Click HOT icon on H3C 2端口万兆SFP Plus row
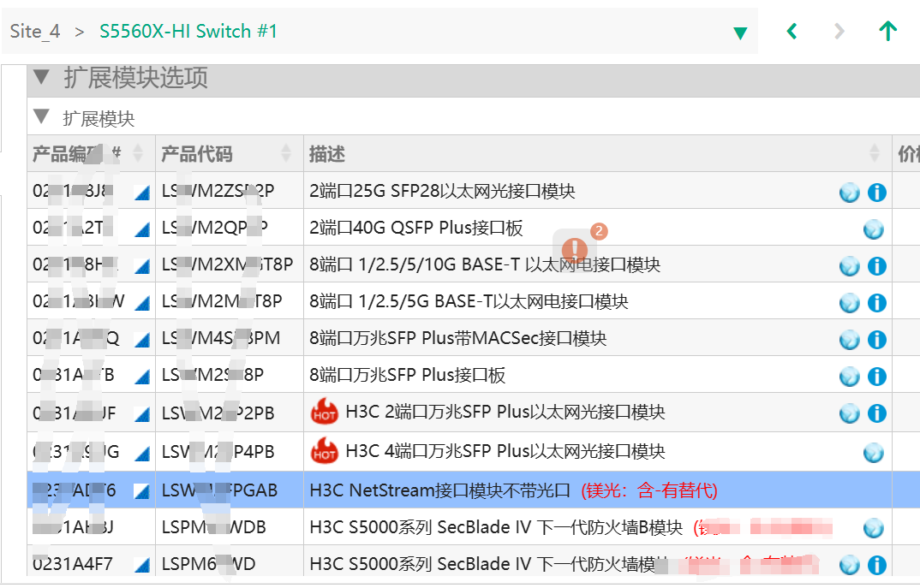 tap(324, 413)
